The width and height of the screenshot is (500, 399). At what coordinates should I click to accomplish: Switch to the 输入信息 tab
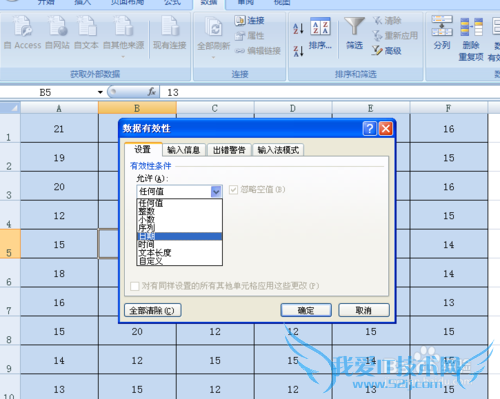click(x=184, y=150)
